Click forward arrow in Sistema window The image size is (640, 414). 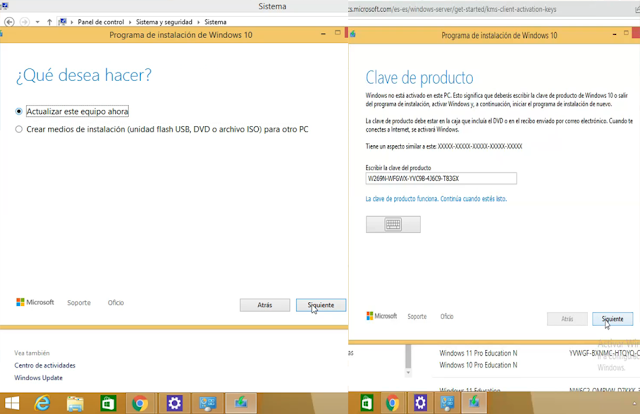(24, 22)
